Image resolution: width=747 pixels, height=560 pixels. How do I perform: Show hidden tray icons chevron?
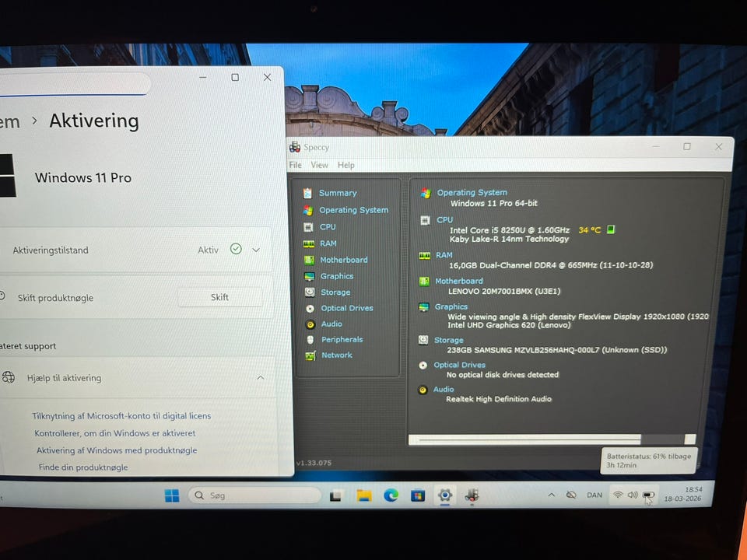click(x=551, y=495)
